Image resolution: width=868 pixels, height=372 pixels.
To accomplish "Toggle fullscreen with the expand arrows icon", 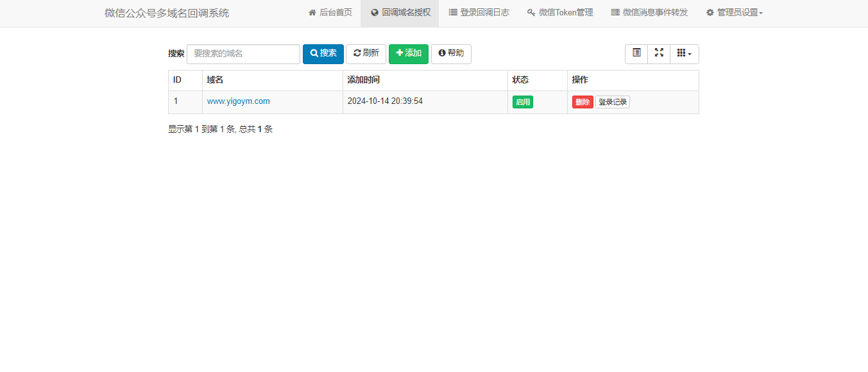I will [658, 54].
